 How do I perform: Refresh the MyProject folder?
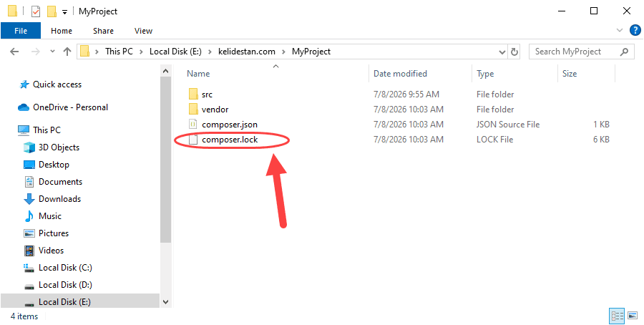[x=514, y=52]
